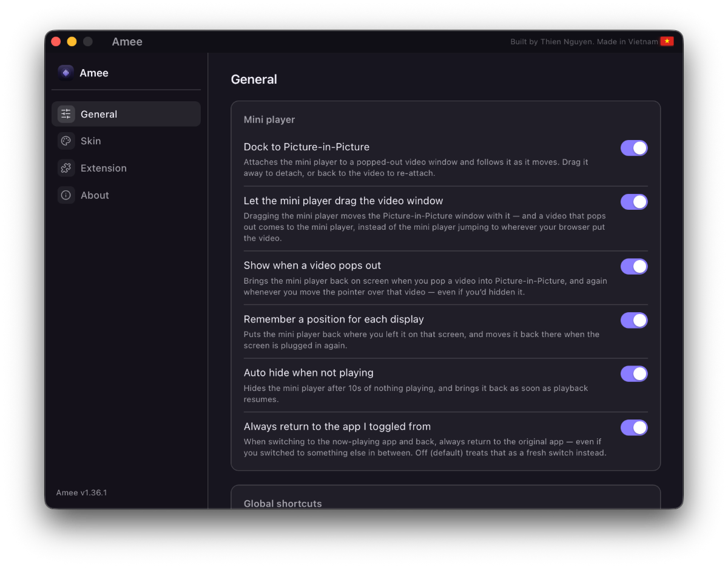Click the 'Puts the mini player back' description text

[422, 339]
